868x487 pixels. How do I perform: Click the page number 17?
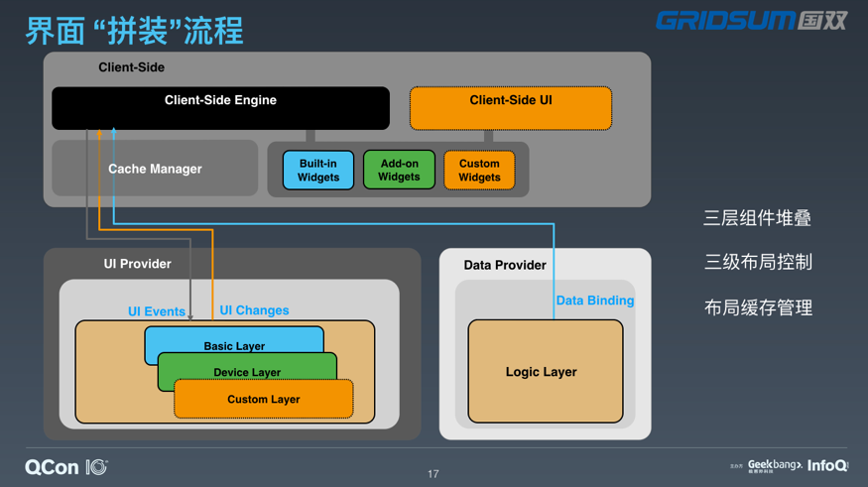pos(433,474)
